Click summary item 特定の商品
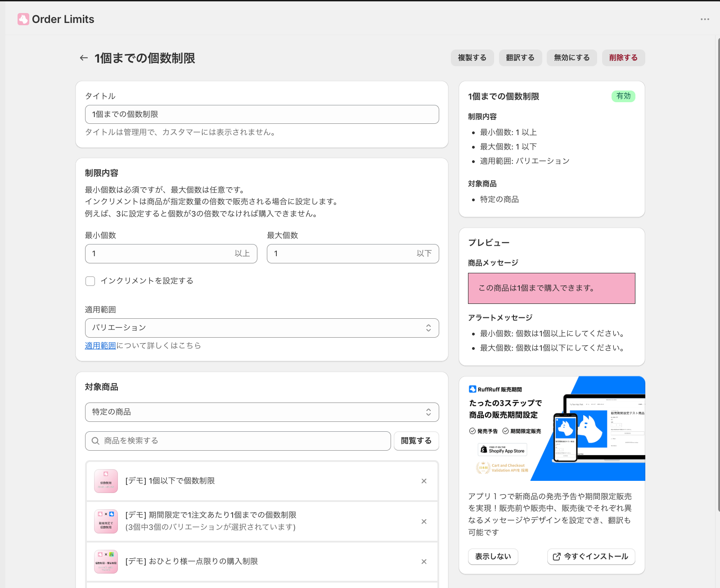Image resolution: width=720 pixels, height=588 pixels. (499, 199)
